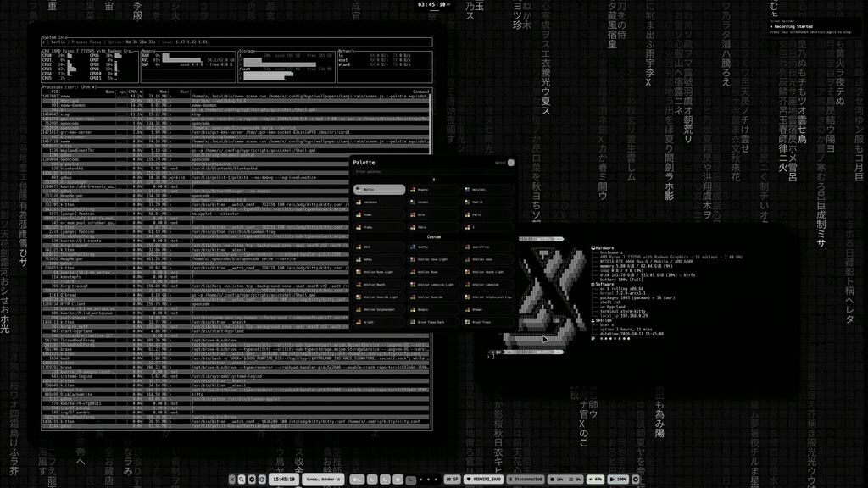Sort processes by the User column header
Viewport: 868px width, 488px height.
click(184, 91)
